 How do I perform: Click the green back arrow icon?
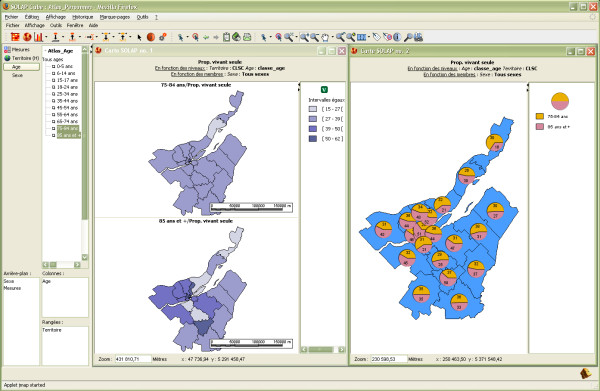[x=206, y=37]
